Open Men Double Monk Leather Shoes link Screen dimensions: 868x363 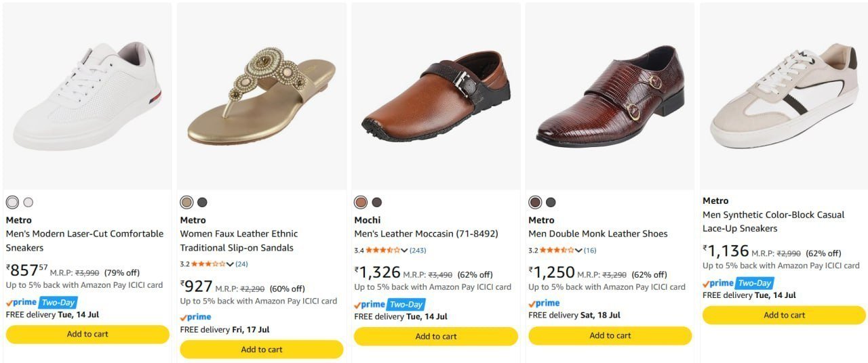[598, 234]
